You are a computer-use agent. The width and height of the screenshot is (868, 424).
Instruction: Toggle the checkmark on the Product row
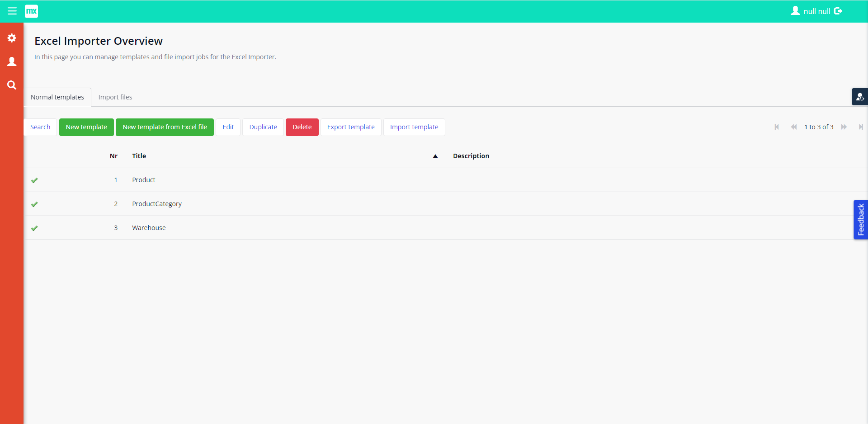[34, 180]
